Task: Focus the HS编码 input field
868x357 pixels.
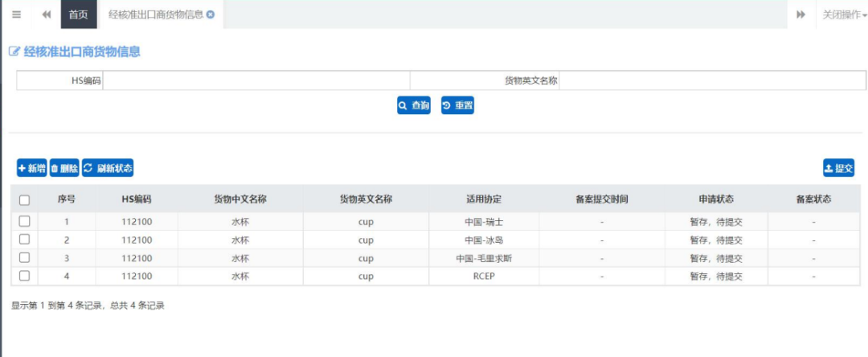Action: pos(256,80)
